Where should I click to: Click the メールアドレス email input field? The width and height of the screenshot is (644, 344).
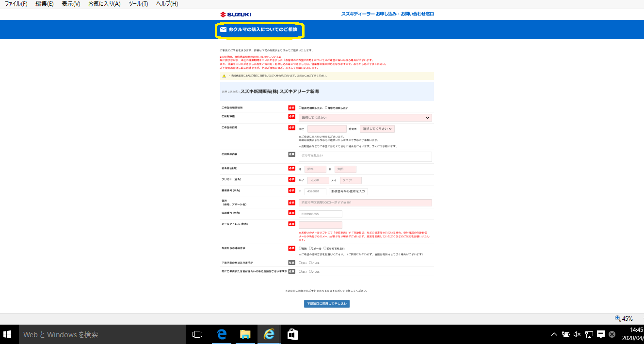(x=321, y=225)
